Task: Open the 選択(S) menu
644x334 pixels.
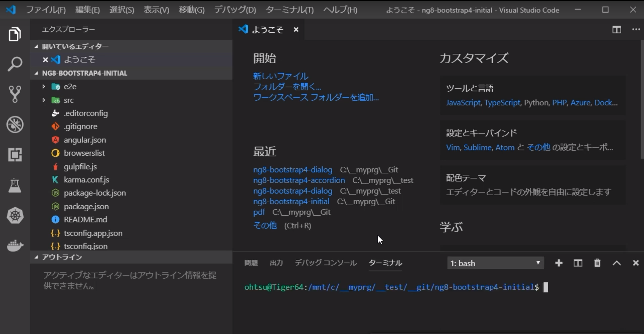Action: [122, 10]
